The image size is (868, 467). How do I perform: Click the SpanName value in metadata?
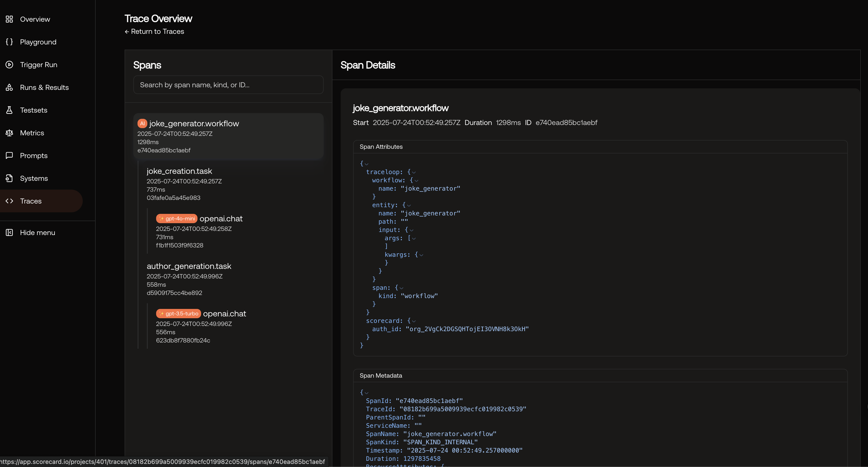pyautogui.click(x=450, y=434)
